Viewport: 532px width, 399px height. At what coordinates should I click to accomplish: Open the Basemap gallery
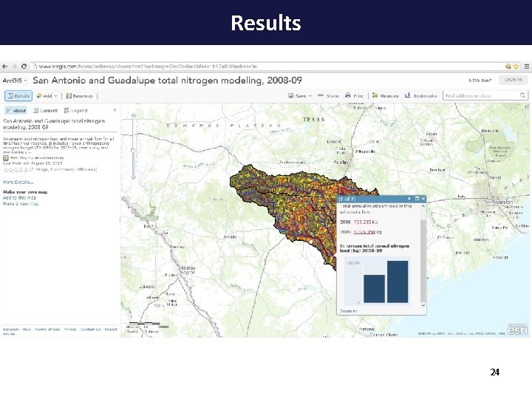[79, 96]
